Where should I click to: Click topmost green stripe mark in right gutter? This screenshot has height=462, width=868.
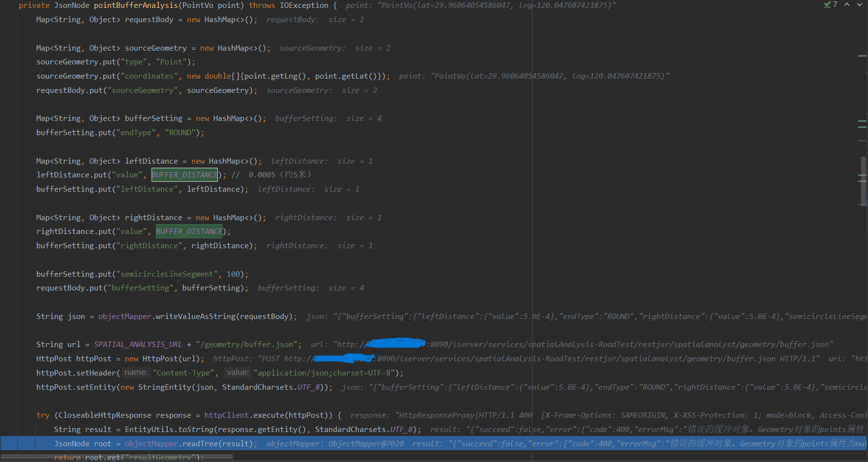click(862, 56)
